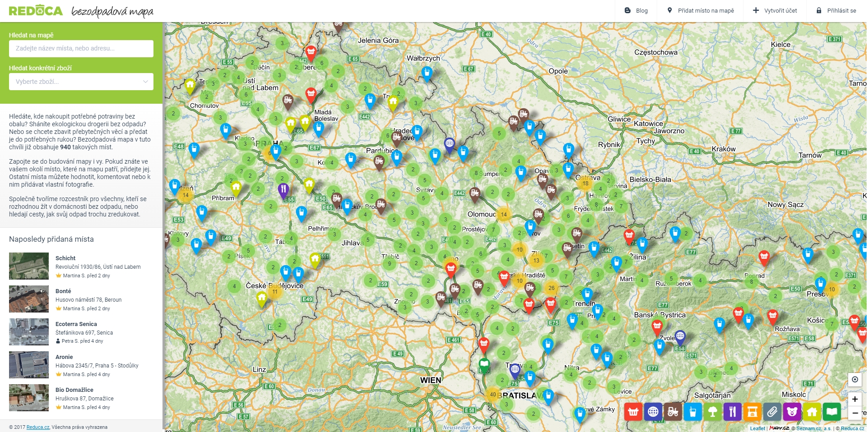Click the drink cup marker near Wałbrzych
868x432 pixels.
427,73
